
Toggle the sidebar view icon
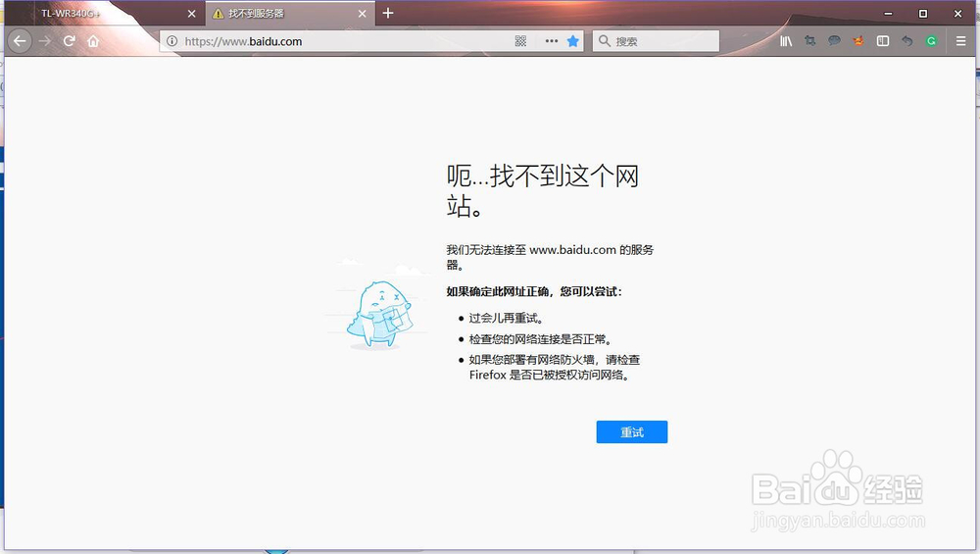pyautogui.click(x=883, y=41)
